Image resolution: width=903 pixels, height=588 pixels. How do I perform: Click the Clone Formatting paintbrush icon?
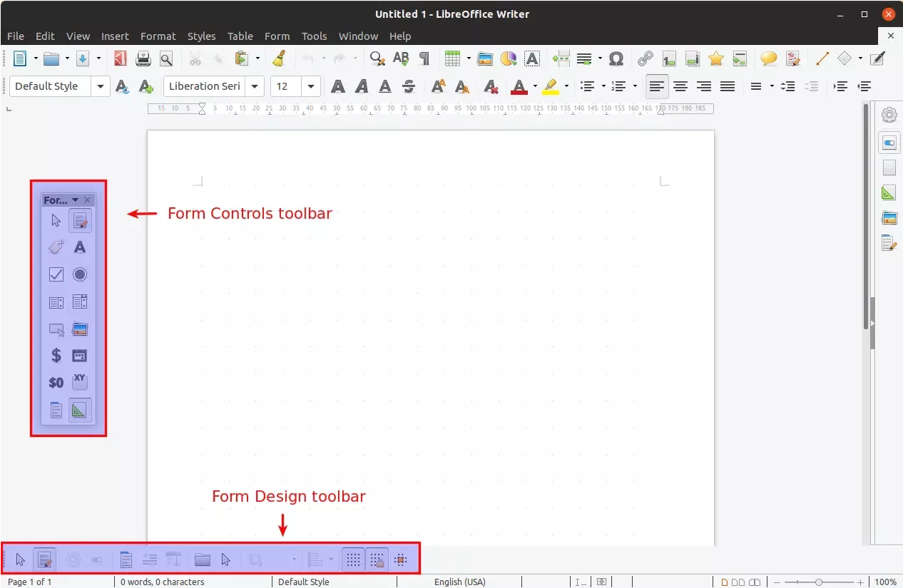[280, 58]
